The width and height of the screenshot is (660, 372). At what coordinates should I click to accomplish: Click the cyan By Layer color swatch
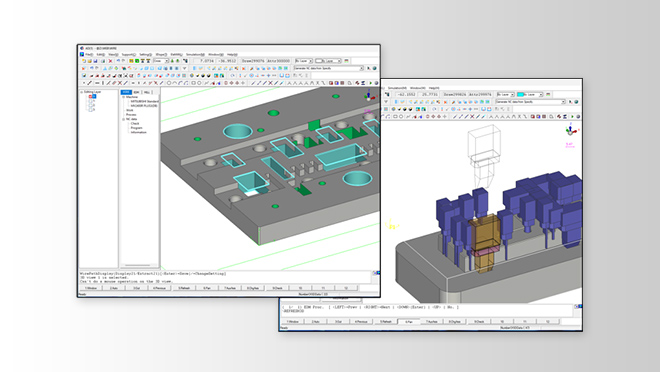coord(521,94)
